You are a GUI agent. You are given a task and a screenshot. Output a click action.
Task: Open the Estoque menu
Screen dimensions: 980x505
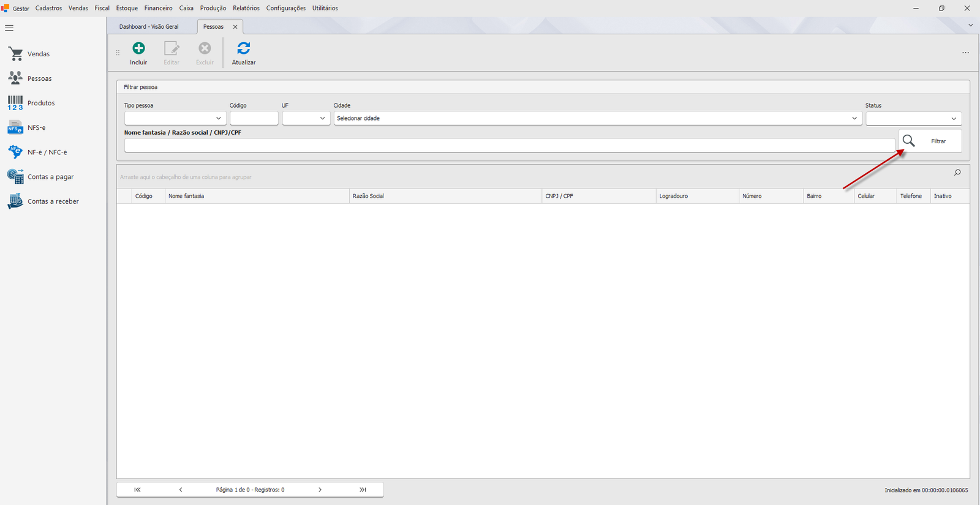127,8
